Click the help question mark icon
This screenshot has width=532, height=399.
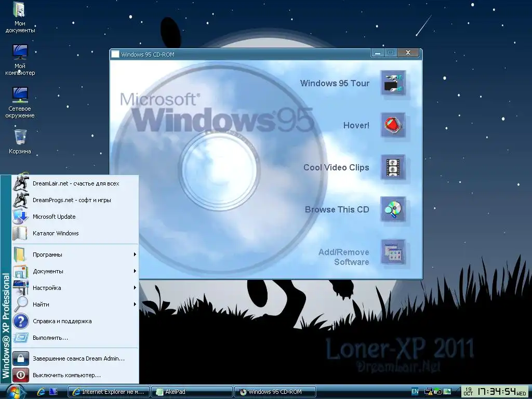[20, 321]
